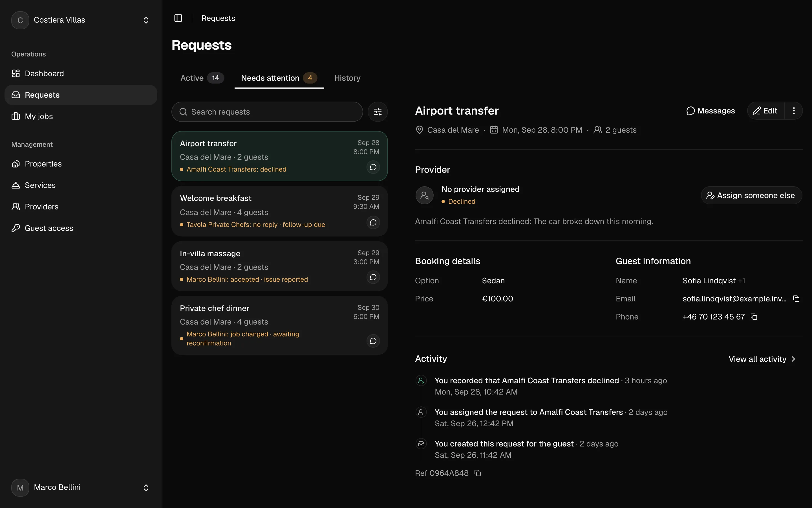Image resolution: width=812 pixels, height=508 pixels.
Task: Open Providers in the sidebar
Action: pyautogui.click(x=81, y=207)
